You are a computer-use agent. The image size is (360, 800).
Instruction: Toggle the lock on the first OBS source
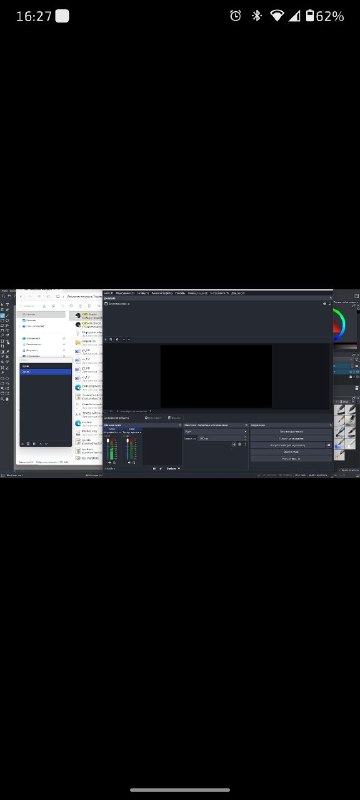[329, 304]
